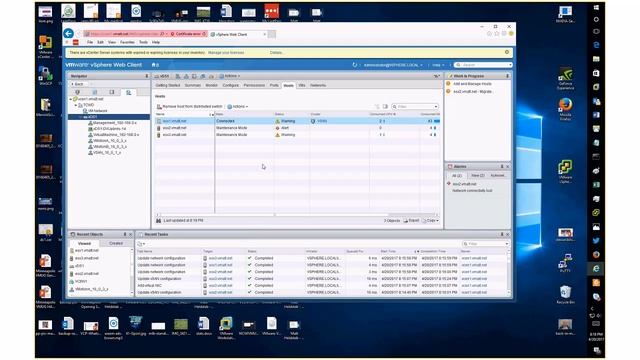Click the Recent Tasks toolbar dropdown icon

pyautogui.click(x=141, y=244)
